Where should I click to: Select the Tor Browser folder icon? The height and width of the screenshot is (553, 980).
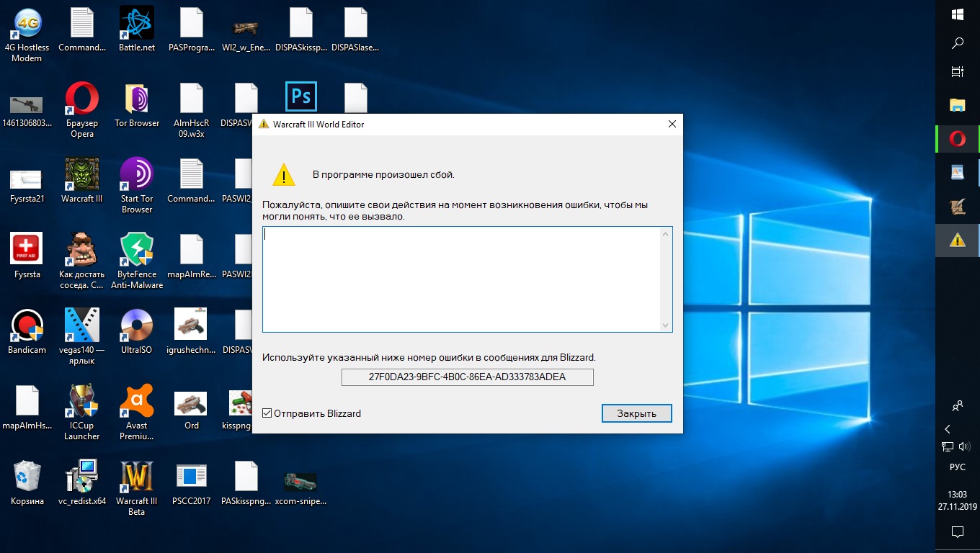137,106
